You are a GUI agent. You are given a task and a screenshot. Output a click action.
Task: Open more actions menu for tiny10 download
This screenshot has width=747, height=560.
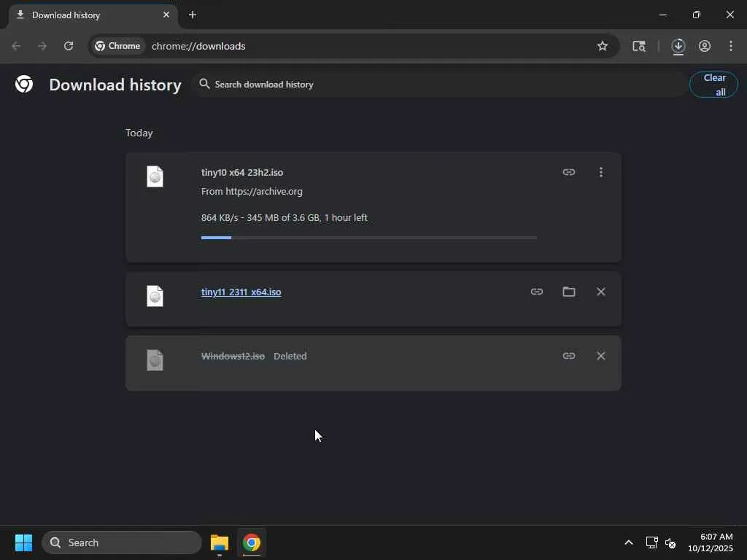[601, 172]
